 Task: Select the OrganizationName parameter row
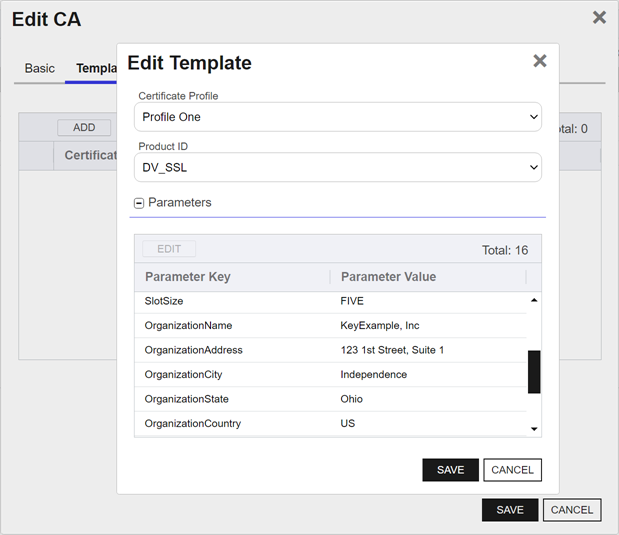click(x=330, y=325)
